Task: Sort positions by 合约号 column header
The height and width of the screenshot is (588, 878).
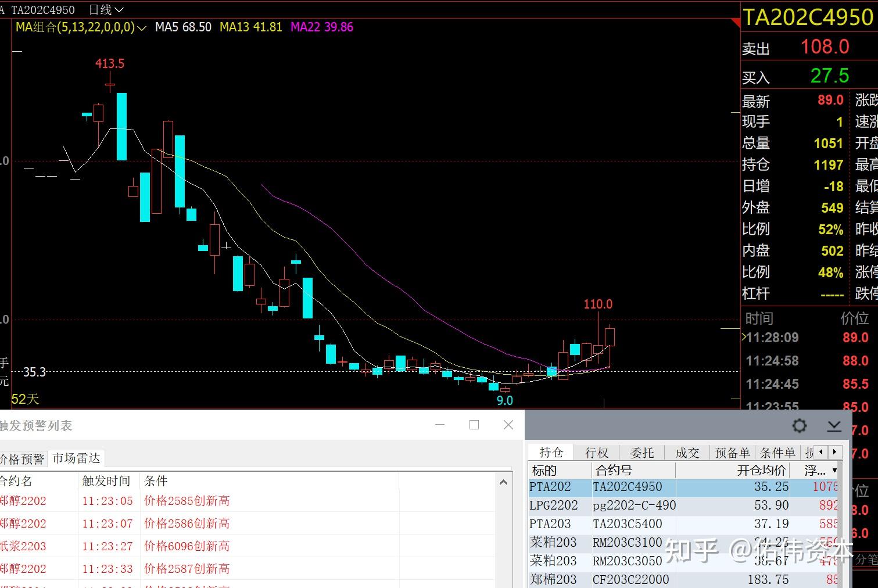Action: pyautogui.click(x=633, y=470)
